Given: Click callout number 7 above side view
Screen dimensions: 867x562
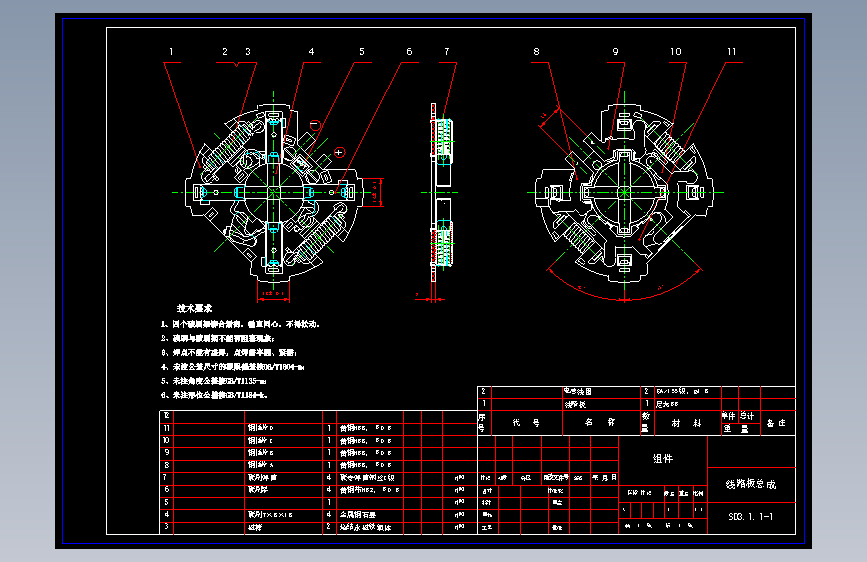Looking at the screenshot, I should tap(447, 51).
